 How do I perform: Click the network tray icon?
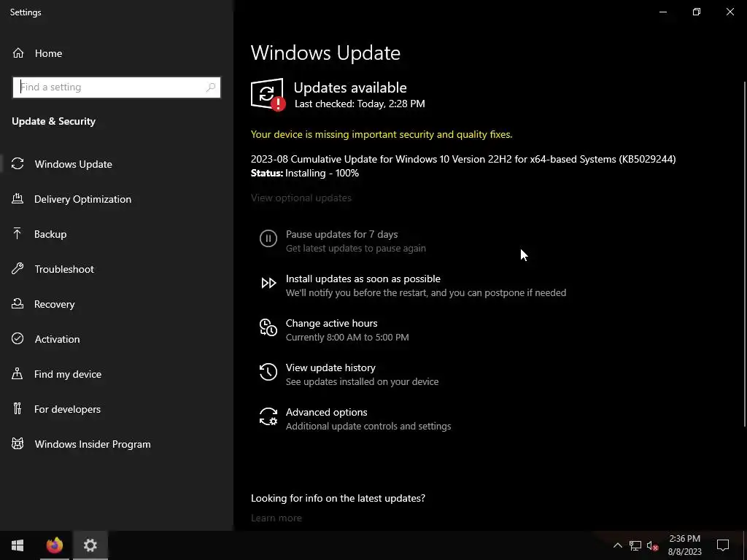click(x=635, y=545)
